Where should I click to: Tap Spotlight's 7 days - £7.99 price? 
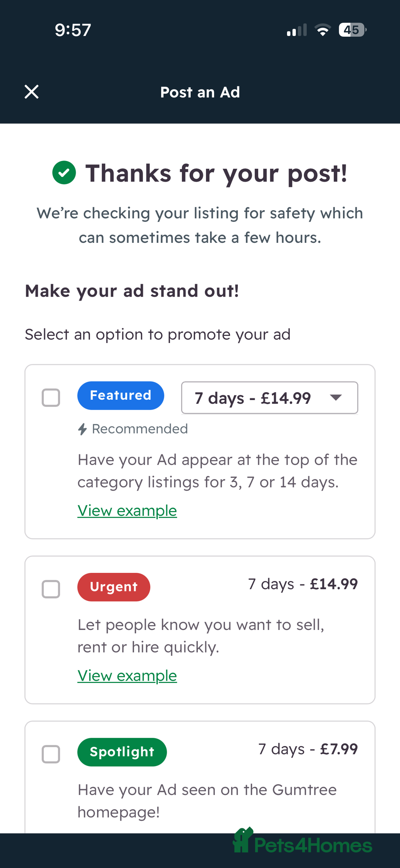click(x=308, y=749)
